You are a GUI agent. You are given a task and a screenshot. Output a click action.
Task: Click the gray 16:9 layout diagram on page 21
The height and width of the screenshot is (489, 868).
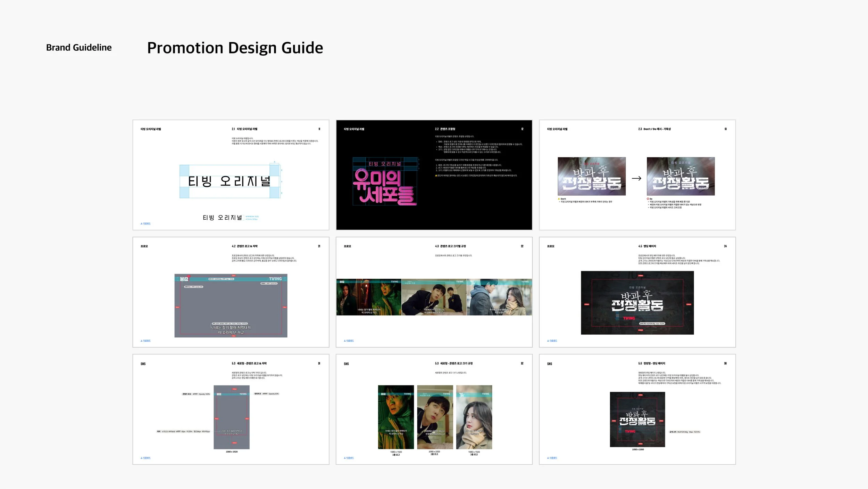click(231, 305)
